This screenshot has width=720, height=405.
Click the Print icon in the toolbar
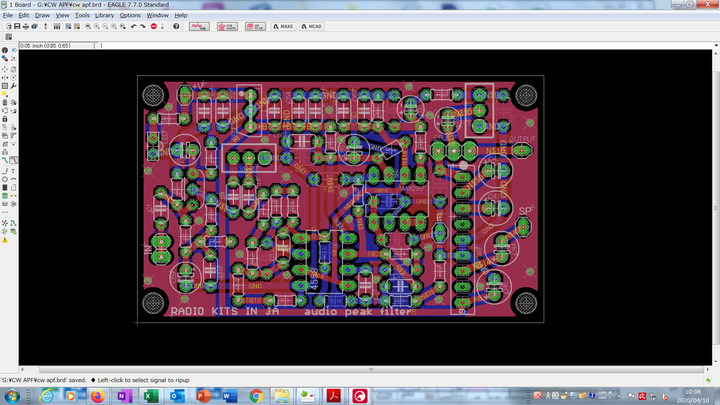24,26
